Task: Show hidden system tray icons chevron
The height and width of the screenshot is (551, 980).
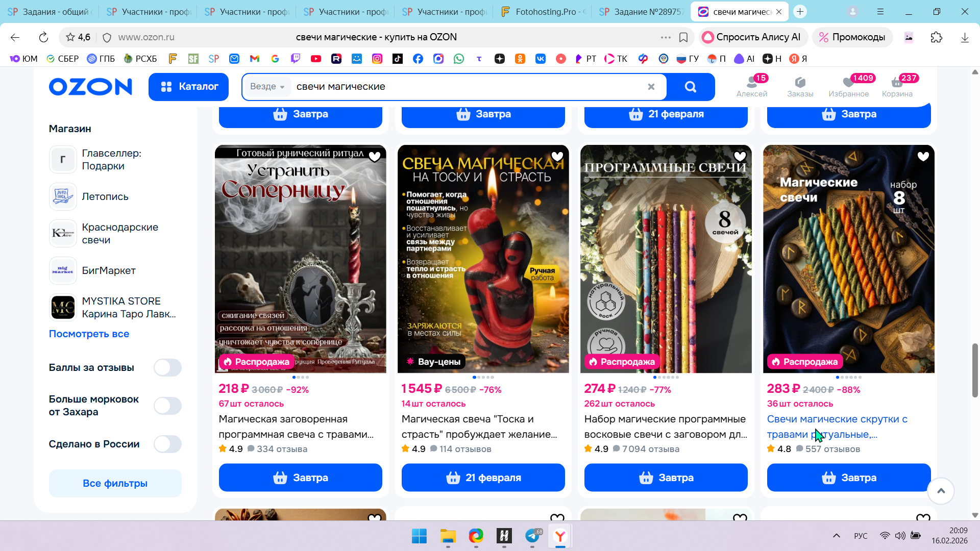Action: tap(836, 536)
